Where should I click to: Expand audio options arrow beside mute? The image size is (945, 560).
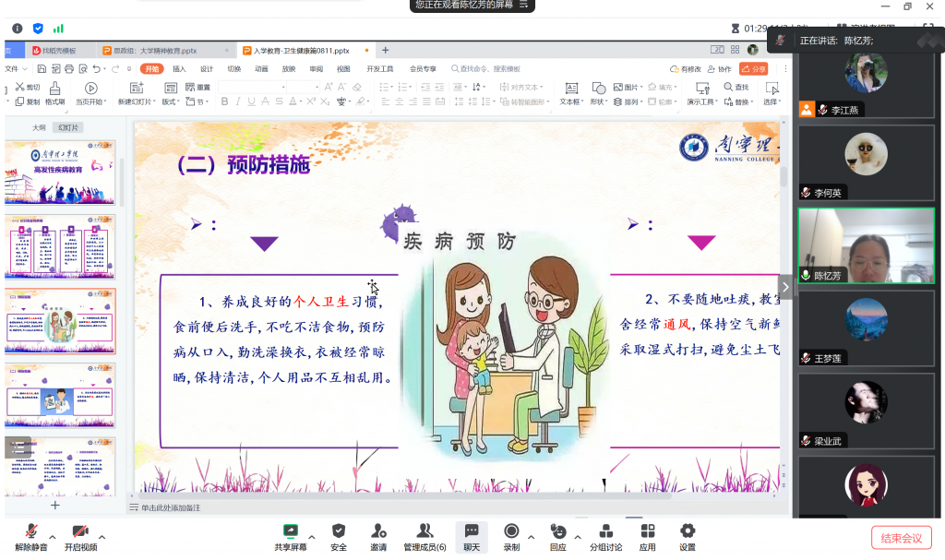coord(52,537)
